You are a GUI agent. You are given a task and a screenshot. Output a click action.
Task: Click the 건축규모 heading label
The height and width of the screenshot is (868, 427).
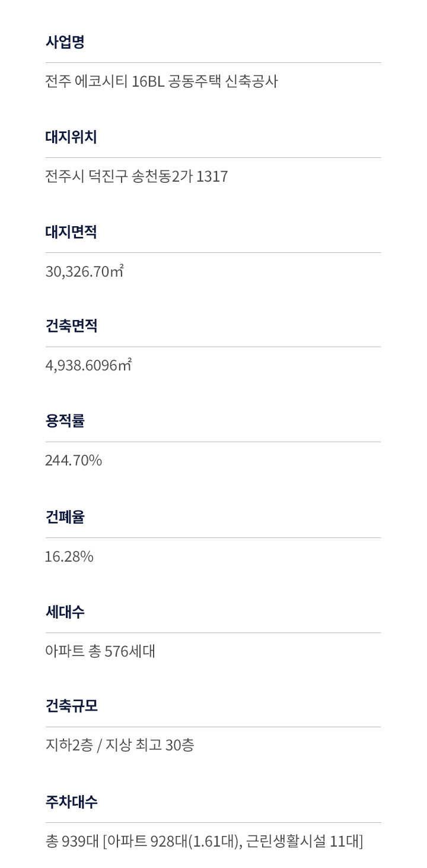point(71,706)
